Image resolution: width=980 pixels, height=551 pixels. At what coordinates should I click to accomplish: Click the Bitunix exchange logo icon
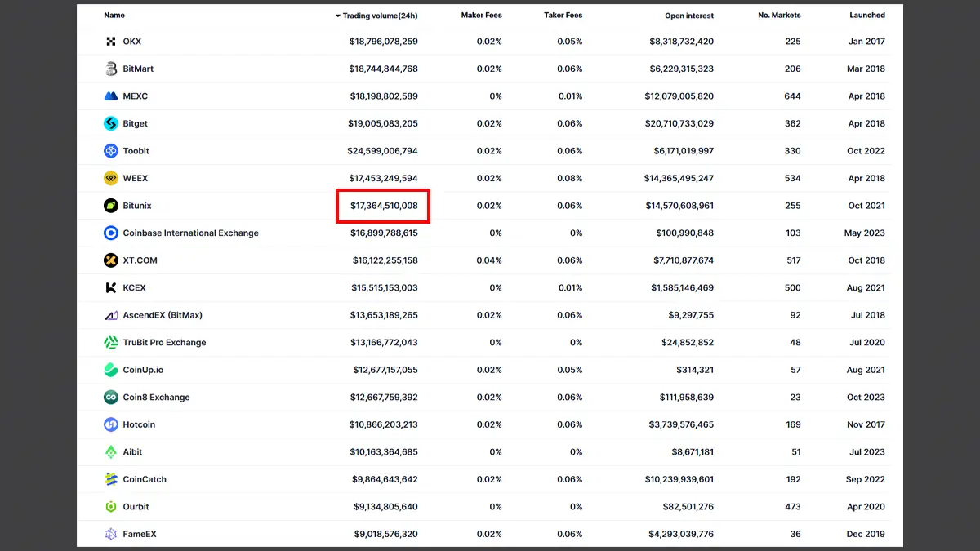(x=111, y=206)
